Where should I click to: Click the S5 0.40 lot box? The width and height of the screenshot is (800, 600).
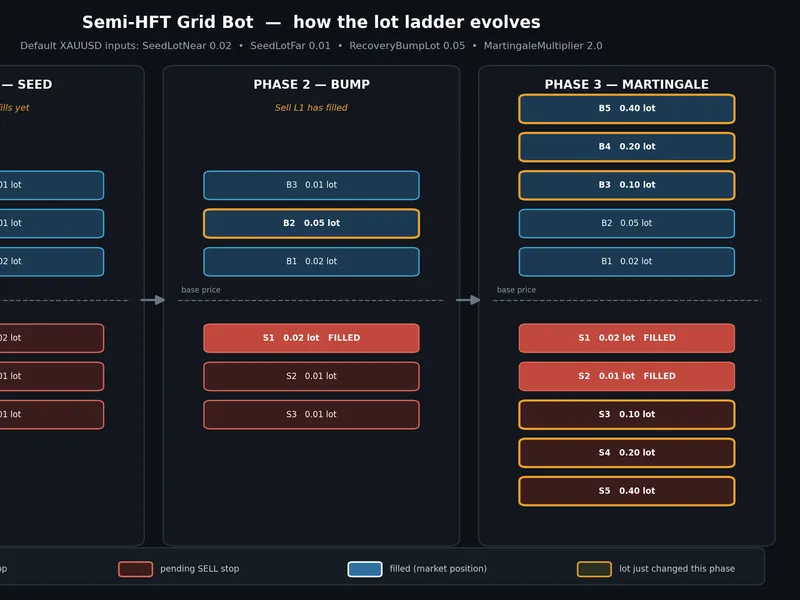click(x=627, y=491)
